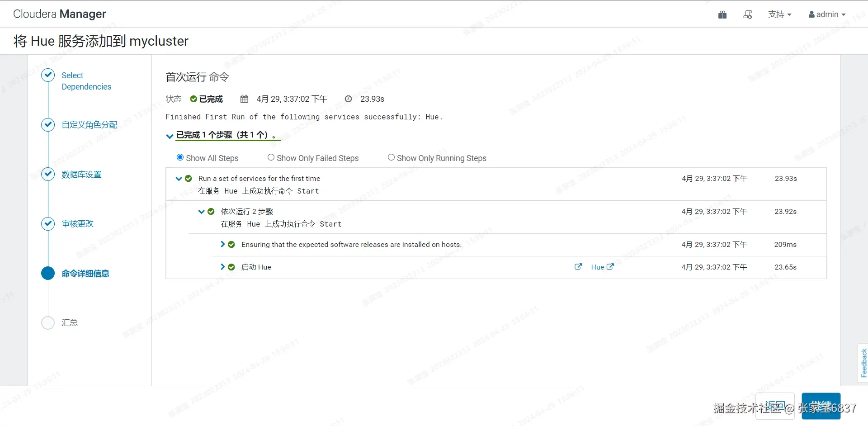Click the 命令详细信息 current step circle

pos(48,273)
